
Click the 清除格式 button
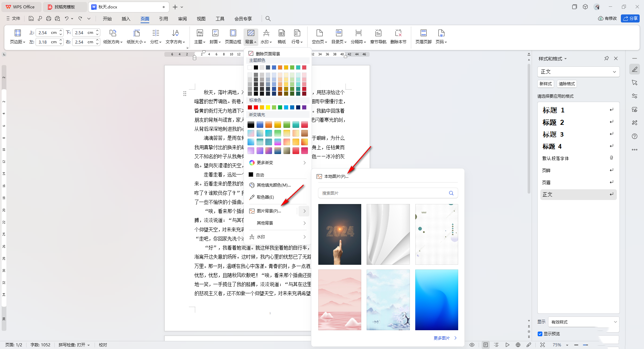[567, 84]
